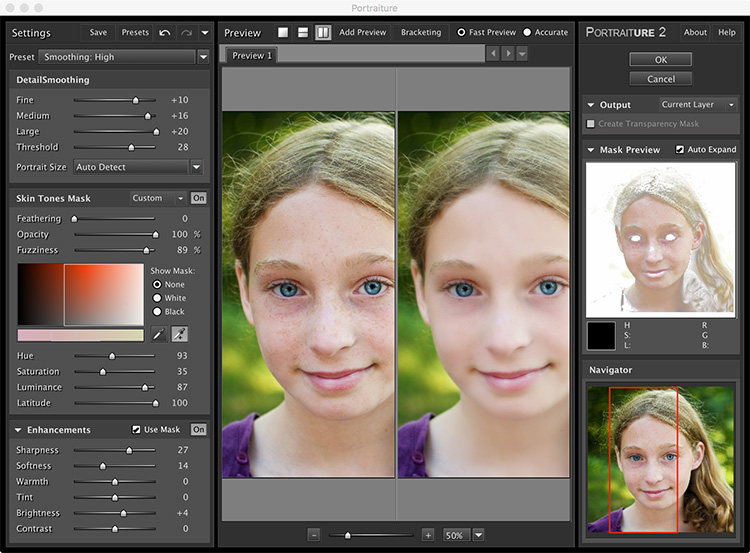
Task: Click the Hue slider
Action: coord(115,356)
